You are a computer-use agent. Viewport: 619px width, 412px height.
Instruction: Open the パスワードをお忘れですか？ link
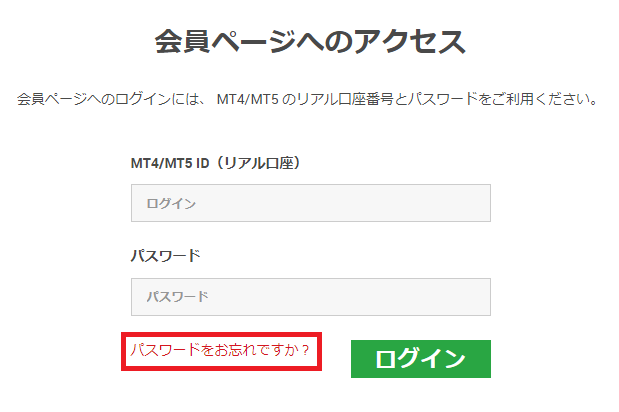point(219,351)
